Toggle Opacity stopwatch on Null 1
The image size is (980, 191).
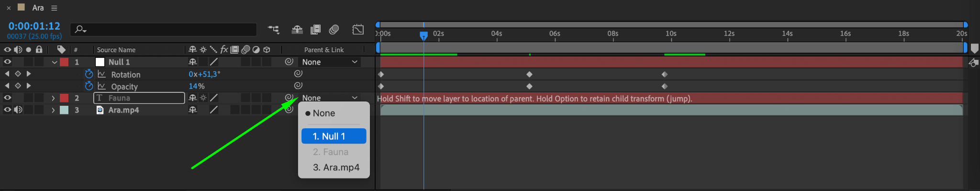tap(89, 86)
